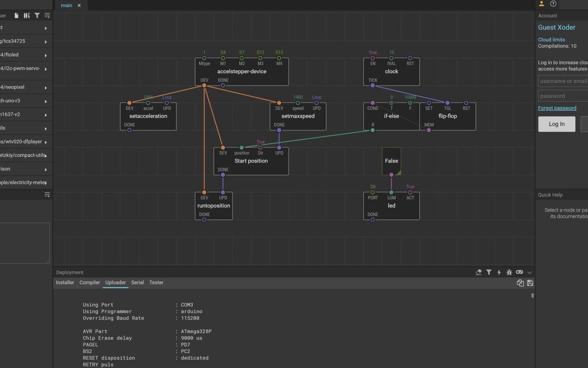Image resolution: width=588 pixels, height=368 pixels.
Task: Clear the deployment log with eraser icon
Action: click(x=479, y=272)
